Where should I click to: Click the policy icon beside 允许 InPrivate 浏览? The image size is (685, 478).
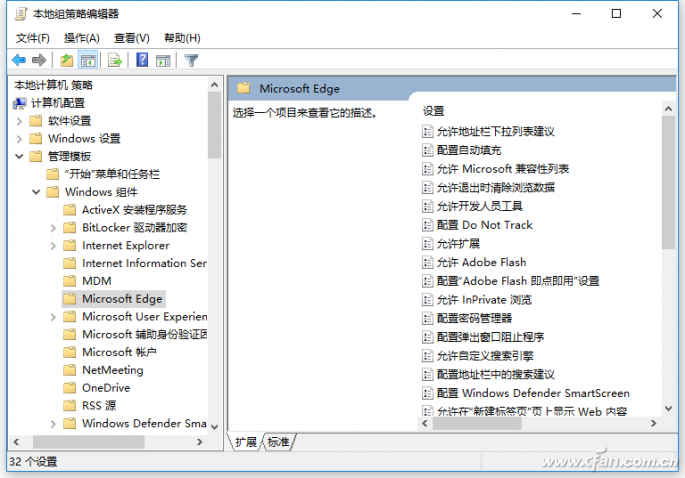428,300
